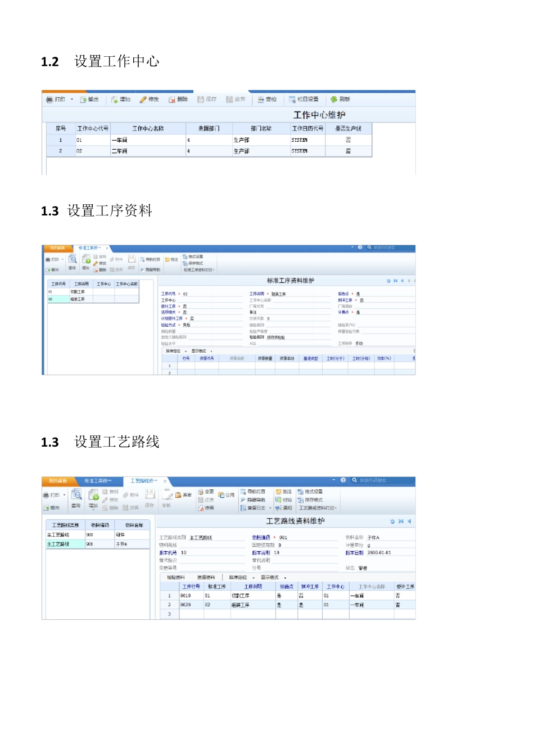This screenshot has width=534, height=756.
Task: Click 保存格式 in the 标准工序资料 toolbar
Action: (193, 263)
